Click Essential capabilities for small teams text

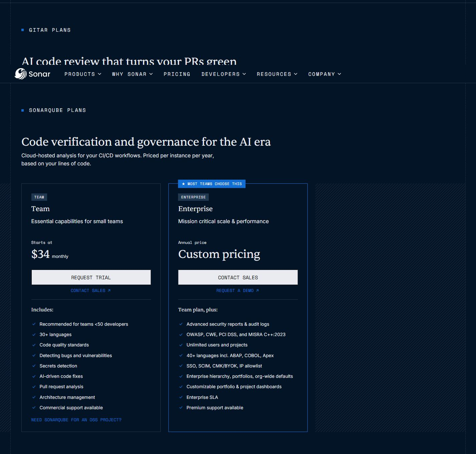(x=77, y=221)
